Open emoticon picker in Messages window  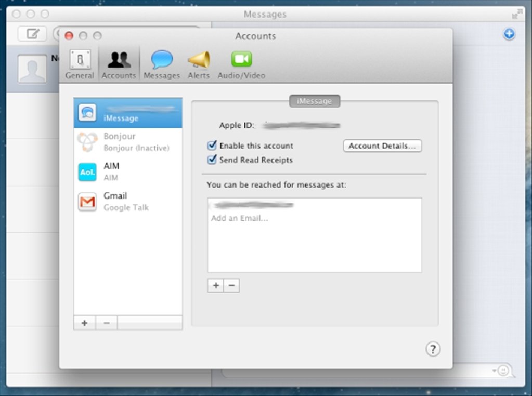[x=503, y=371]
